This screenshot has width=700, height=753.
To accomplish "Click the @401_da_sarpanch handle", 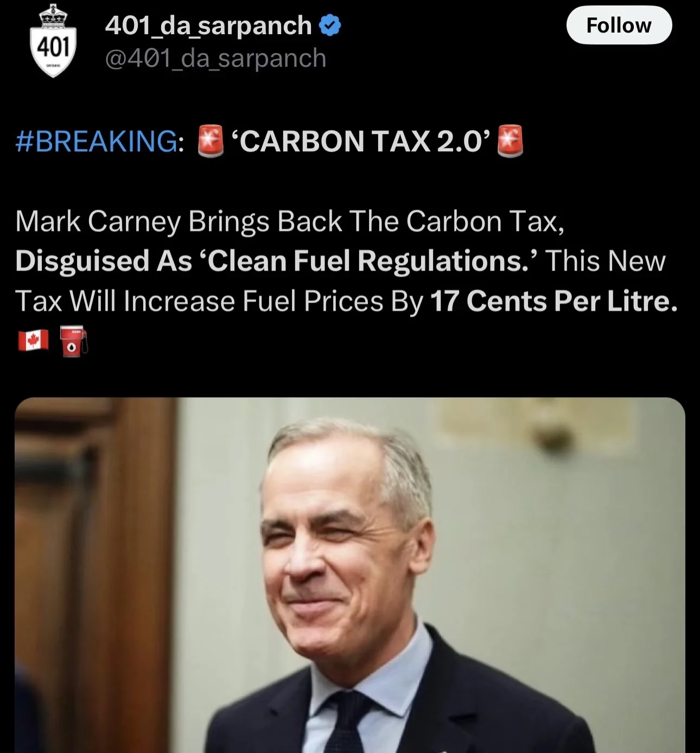I will click(x=215, y=59).
